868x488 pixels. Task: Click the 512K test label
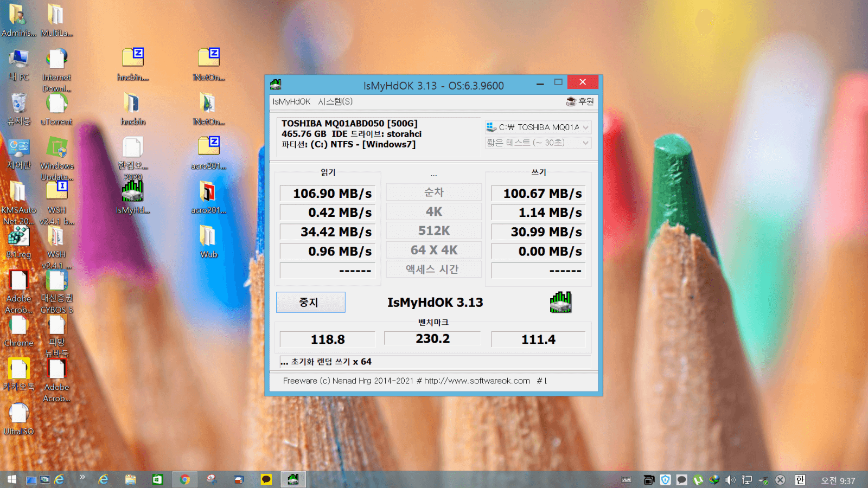434,230
